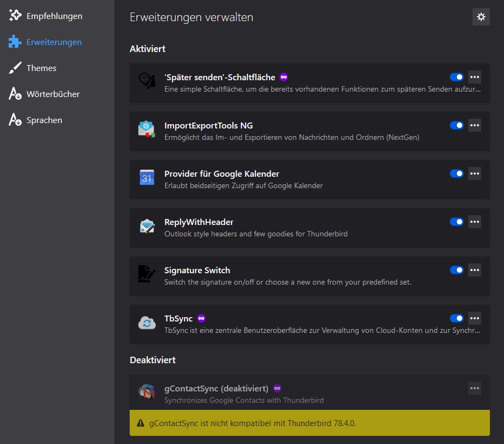Switch to the Themes section

point(41,68)
